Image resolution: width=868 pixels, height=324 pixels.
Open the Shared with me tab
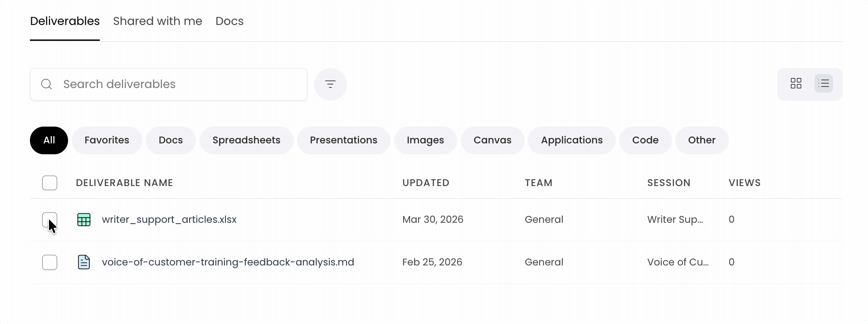(x=157, y=21)
